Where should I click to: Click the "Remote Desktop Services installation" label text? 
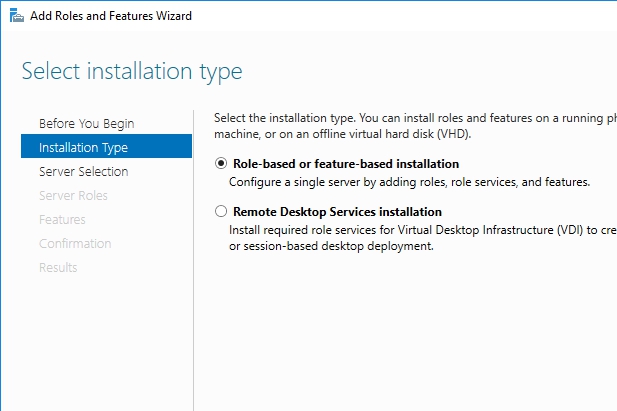337,212
